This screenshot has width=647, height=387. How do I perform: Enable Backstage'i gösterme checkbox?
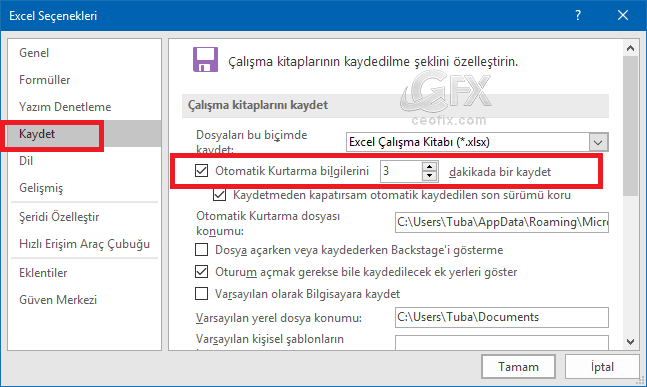201,250
